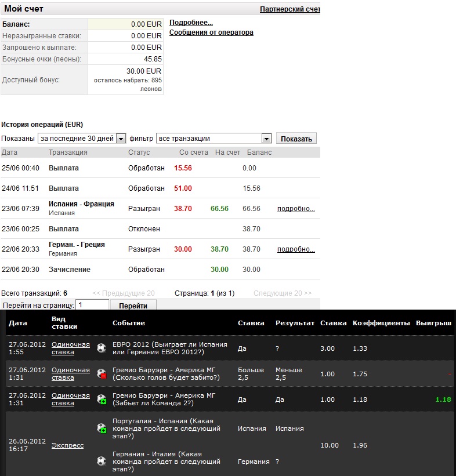The width and height of the screenshot is (456, 476).
Task: Click the Экспресс bet type link
Action: tap(67, 445)
